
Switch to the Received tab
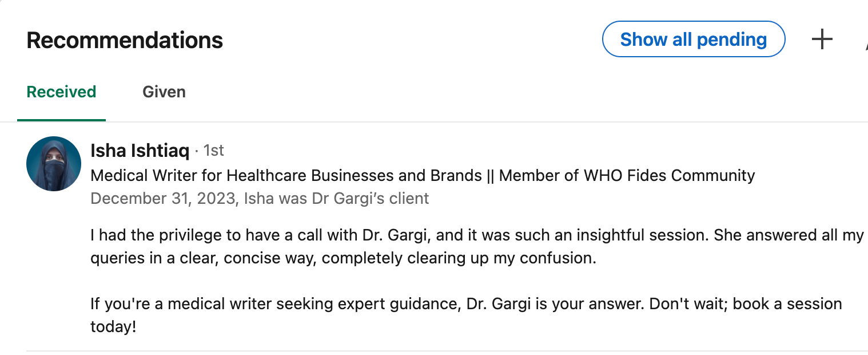(x=61, y=92)
